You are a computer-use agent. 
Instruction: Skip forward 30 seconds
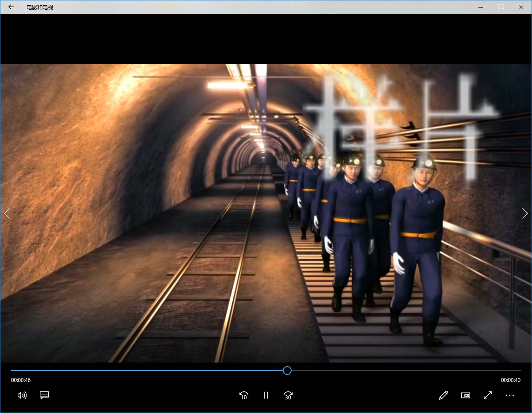click(x=288, y=395)
